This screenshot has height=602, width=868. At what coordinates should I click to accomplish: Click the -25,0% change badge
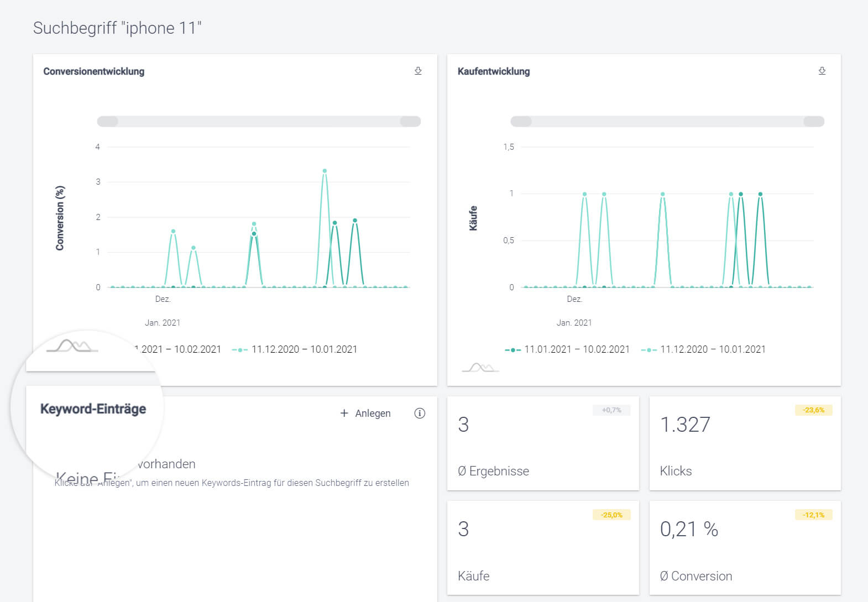(611, 515)
